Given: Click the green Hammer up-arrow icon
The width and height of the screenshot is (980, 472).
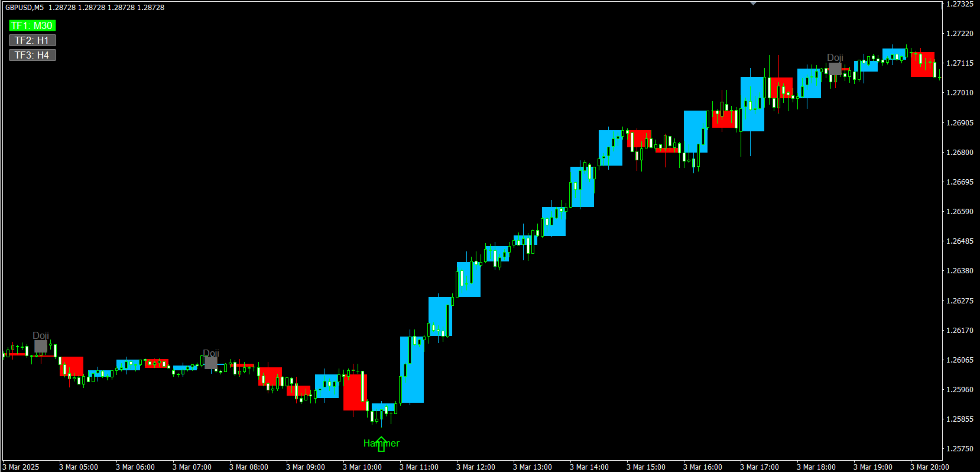Looking at the screenshot, I should [381, 444].
